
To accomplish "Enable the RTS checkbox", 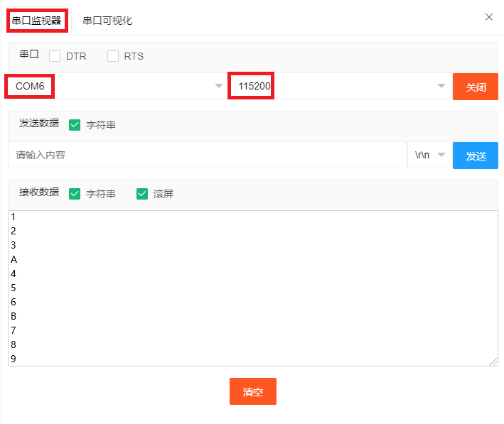I will 113,56.
